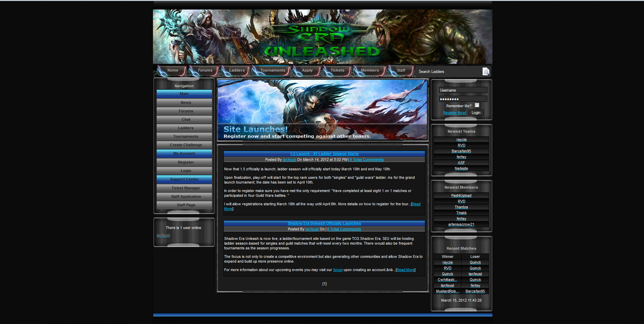Open member Tmakk in Newest Members
644x324 pixels.
pyautogui.click(x=461, y=213)
